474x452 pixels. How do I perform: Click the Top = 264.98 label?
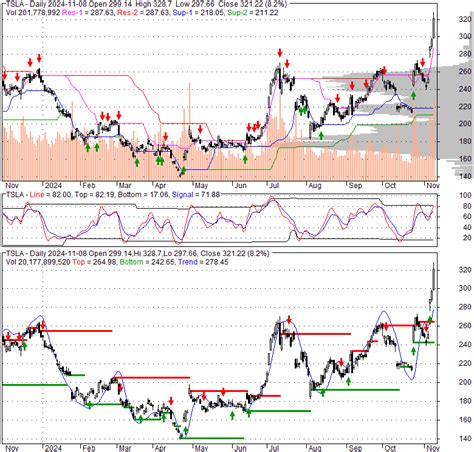tap(94, 262)
